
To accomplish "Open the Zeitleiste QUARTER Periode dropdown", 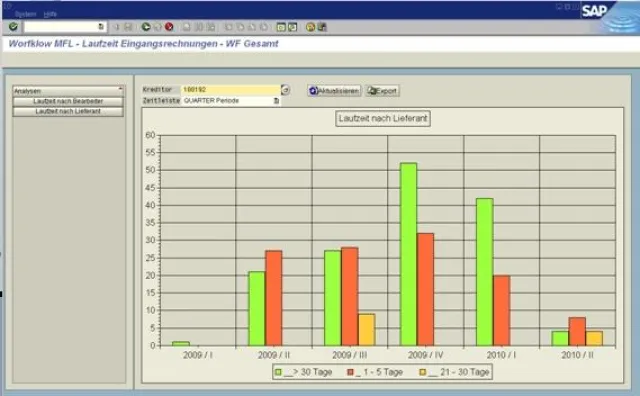I will click(x=276, y=100).
